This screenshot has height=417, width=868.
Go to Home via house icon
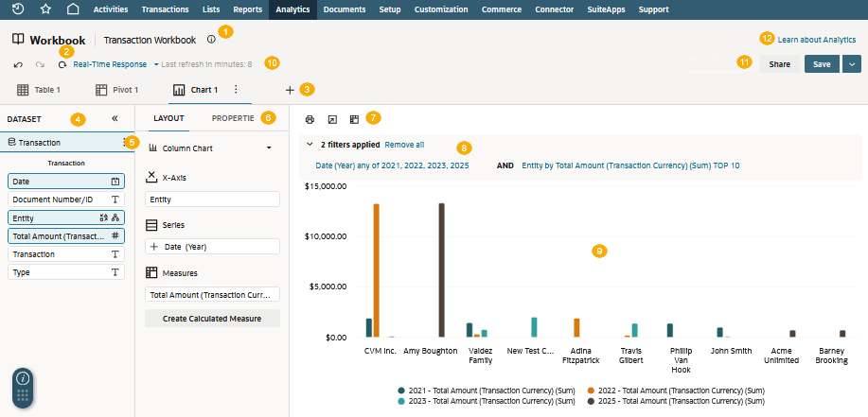73,9
